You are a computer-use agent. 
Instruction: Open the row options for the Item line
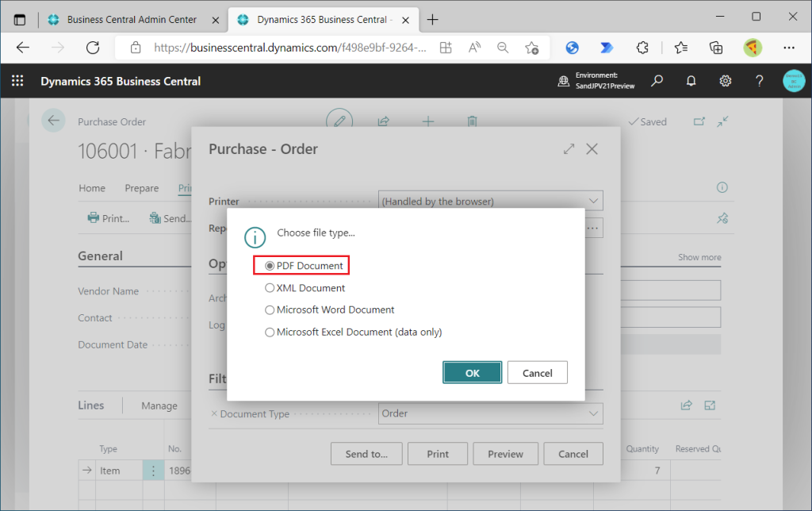pos(153,471)
